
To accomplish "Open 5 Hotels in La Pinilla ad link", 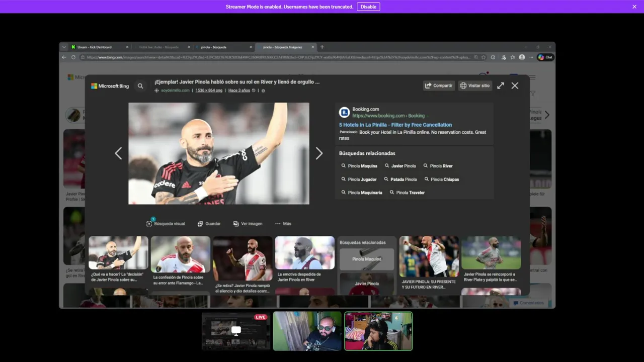I will [x=395, y=125].
